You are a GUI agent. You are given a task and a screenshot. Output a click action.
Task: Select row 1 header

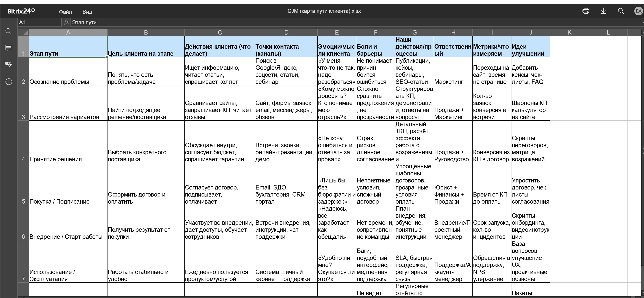coord(23,47)
